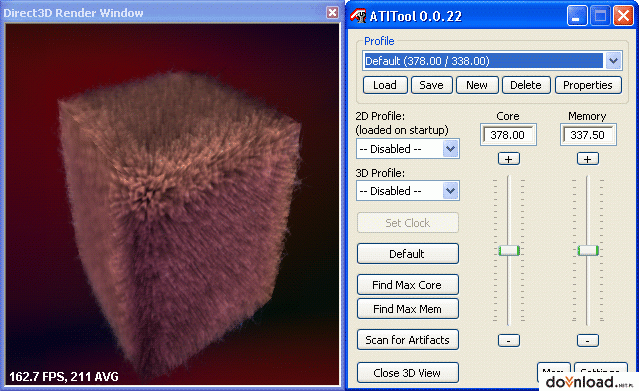Image resolution: width=639 pixels, height=391 pixels.
Task: Click the Save profile button
Action: 432,85
